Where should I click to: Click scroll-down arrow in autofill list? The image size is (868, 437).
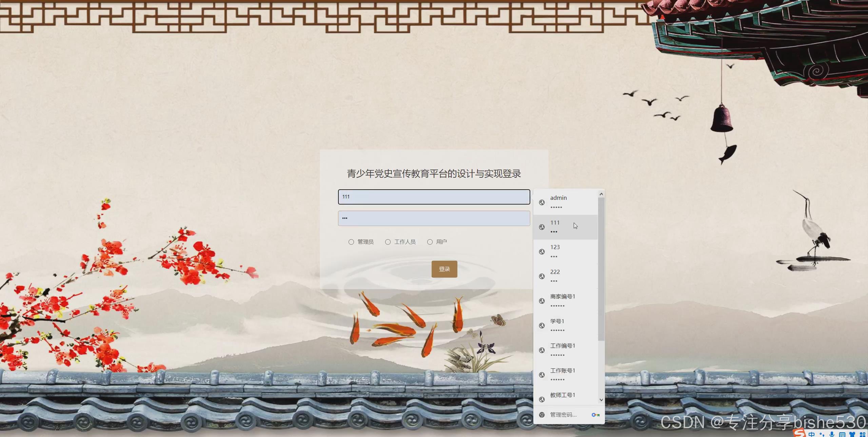(601, 400)
